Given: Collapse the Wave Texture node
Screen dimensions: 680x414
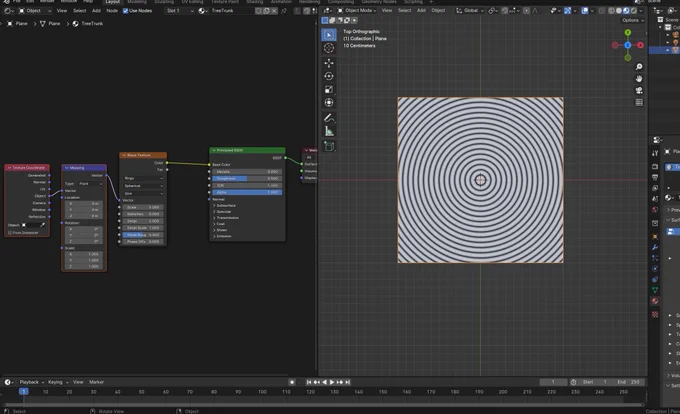Looking at the screenshot, I should (x=124, y=155).
